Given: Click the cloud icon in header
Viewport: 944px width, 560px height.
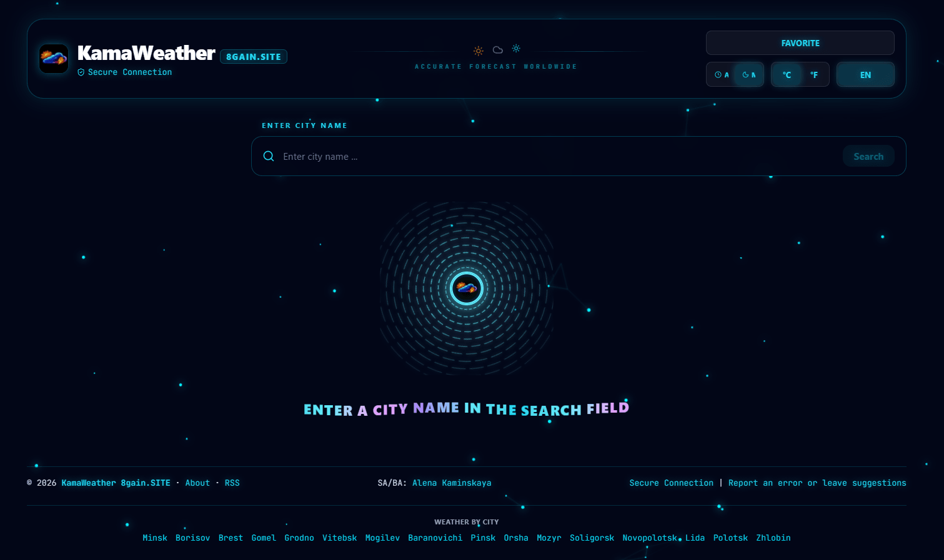Looking at the screenshot, I should click(498, 50).
